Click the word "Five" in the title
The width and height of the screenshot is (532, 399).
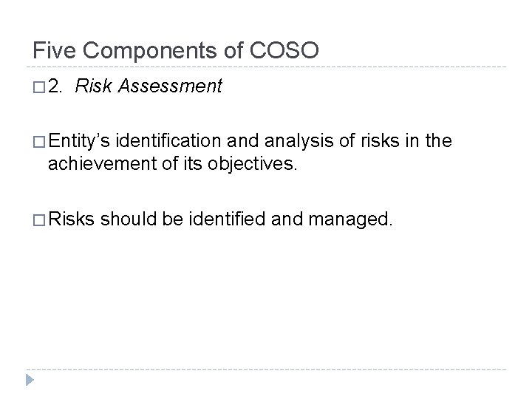point(55,50)
